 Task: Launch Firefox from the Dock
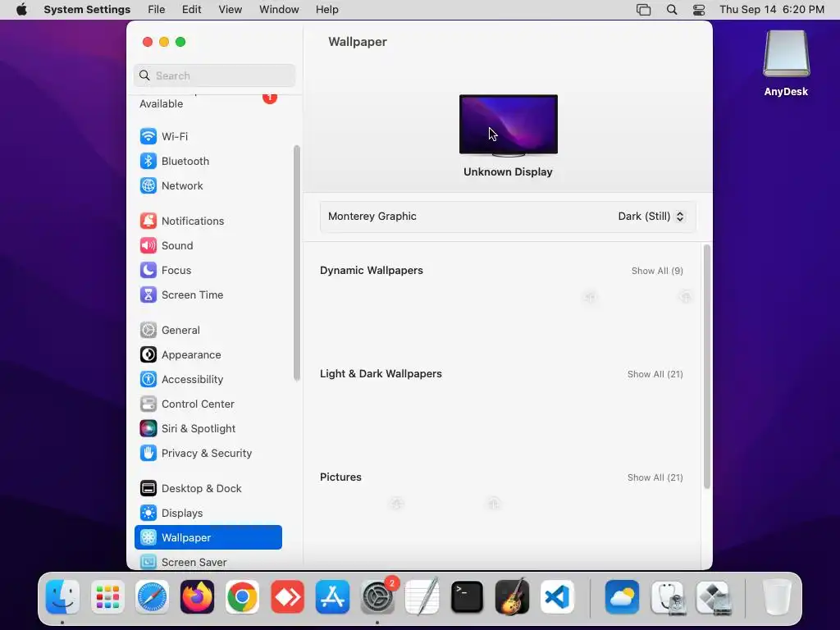[x=197, y=596]
